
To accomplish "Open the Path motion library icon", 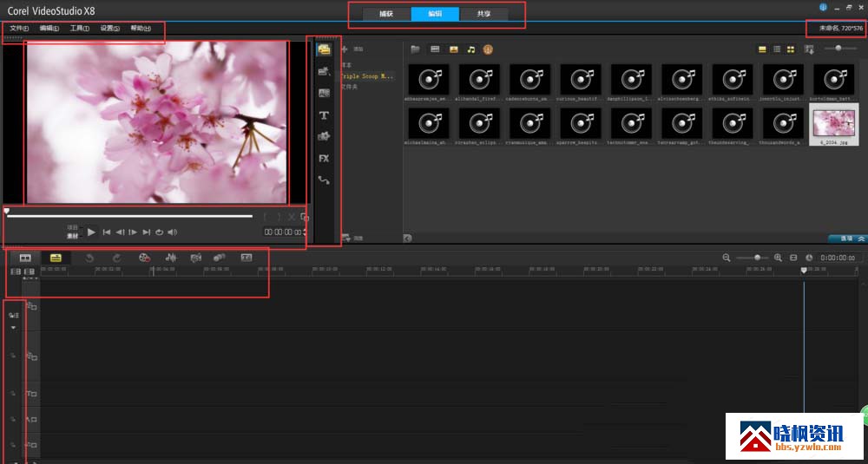I will pos(324,180).
